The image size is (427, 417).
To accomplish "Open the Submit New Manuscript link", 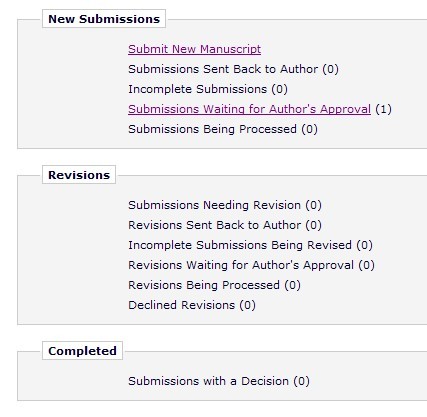I will pos(194,49).
